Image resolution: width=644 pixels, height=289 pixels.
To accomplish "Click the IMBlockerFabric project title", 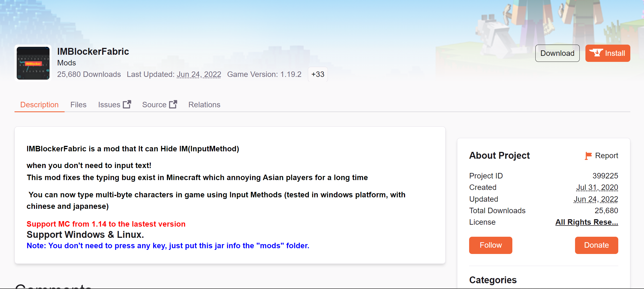I will pos(93,51).
